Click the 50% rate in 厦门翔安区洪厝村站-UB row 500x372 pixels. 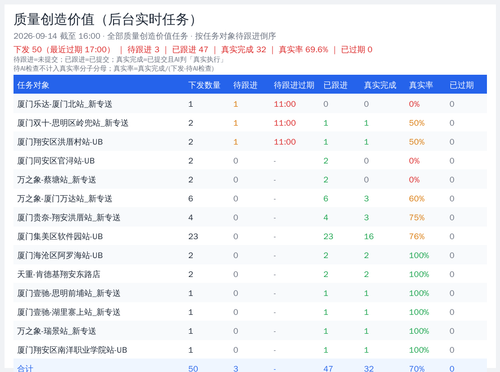coord(417,142)
